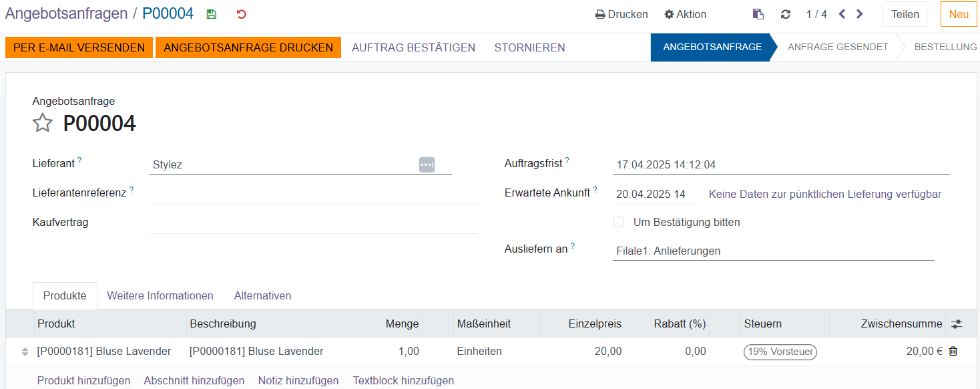Go to previous record with left chevron
Screen dimensions: 980x389
coord(842,14)
